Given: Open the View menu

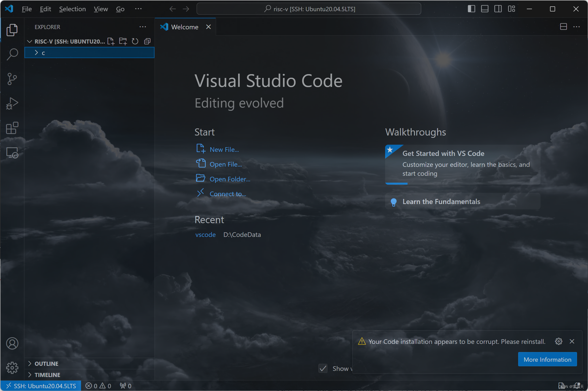Looking at the screenshot, I should (x=101, y=9).
